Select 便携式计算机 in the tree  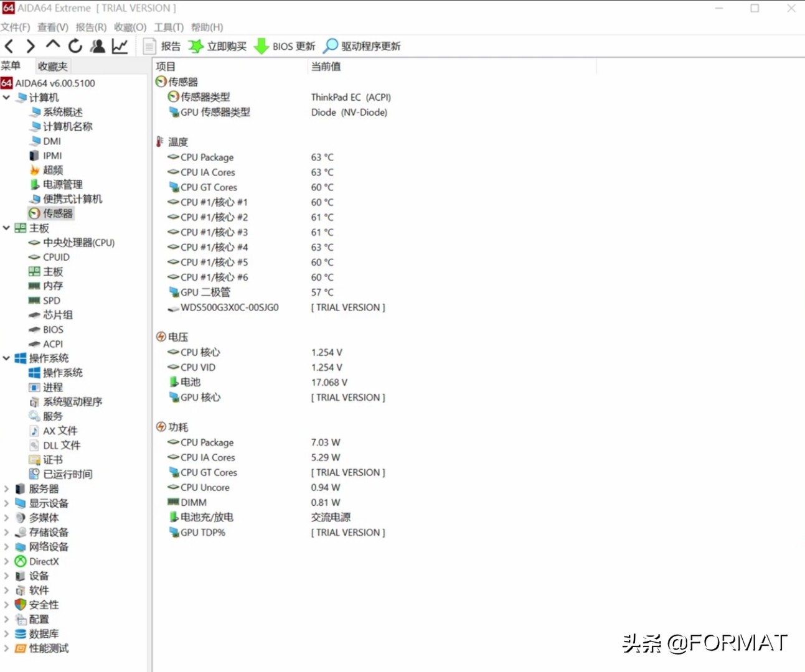65,199
